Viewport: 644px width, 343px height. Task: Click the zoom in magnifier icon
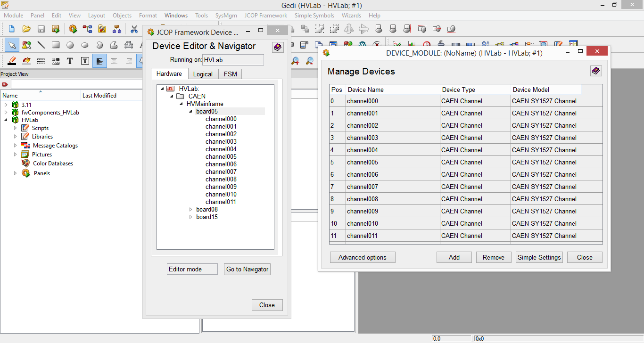pos(296,61)
